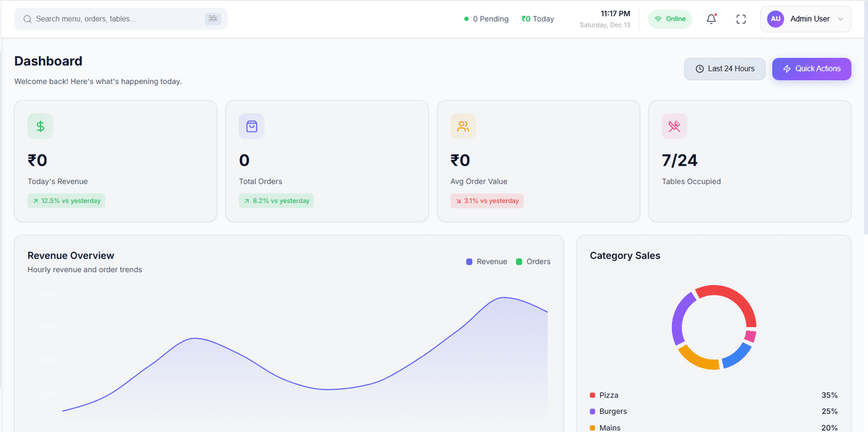The width and height of the screenshot is (868, 432).
Task: Click the search magnifier icon
Action: 27,17
